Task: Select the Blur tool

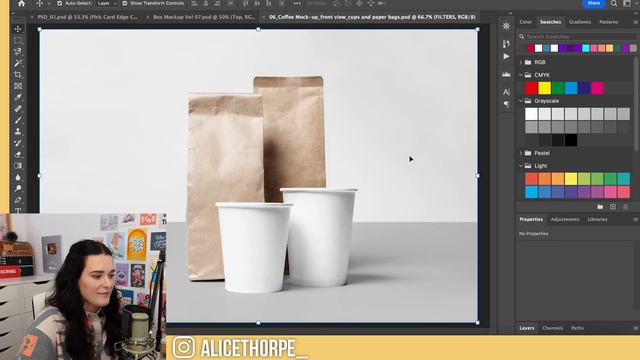Action: point(18,177)
